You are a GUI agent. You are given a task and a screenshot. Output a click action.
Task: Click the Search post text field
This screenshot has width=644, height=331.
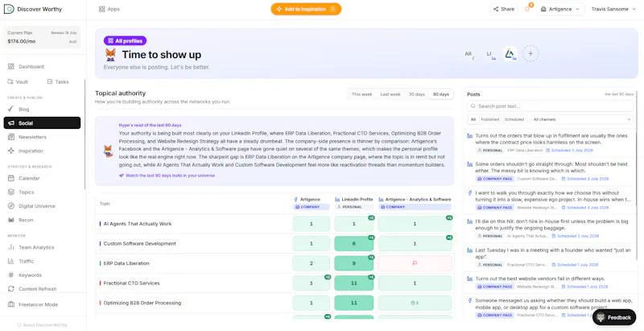[x=550, y=106]
